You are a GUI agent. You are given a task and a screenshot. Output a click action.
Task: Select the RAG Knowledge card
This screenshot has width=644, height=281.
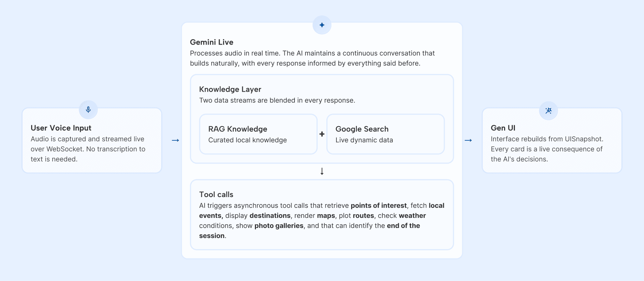coord(258,134)
